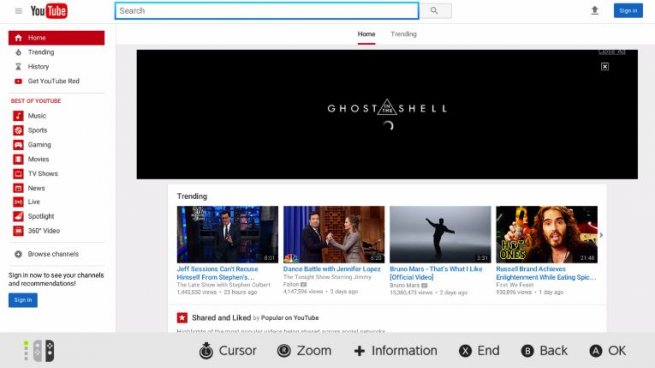Expand next Trending videos with right chevron

[x=601, y=235]
